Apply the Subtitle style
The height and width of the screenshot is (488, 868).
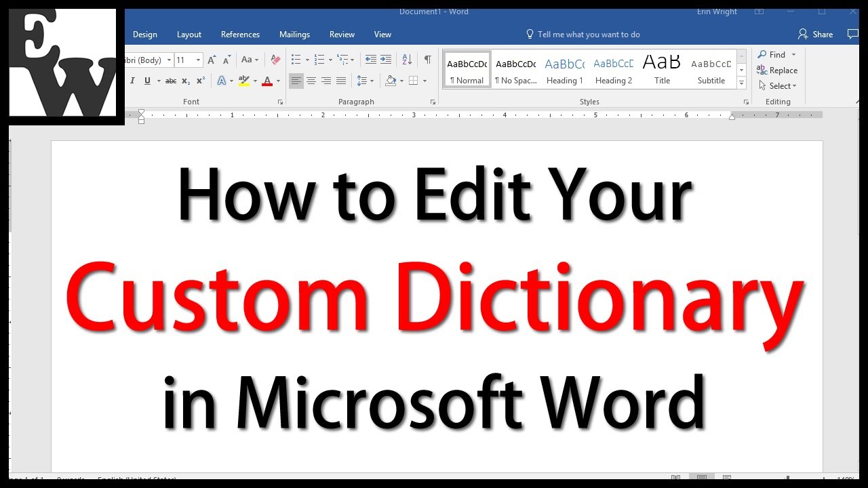tap(711, 70)
